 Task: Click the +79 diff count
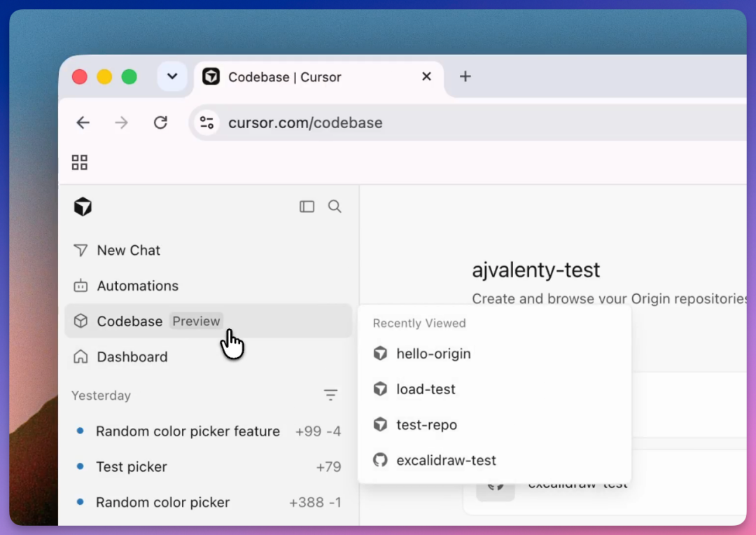(328, 466)
